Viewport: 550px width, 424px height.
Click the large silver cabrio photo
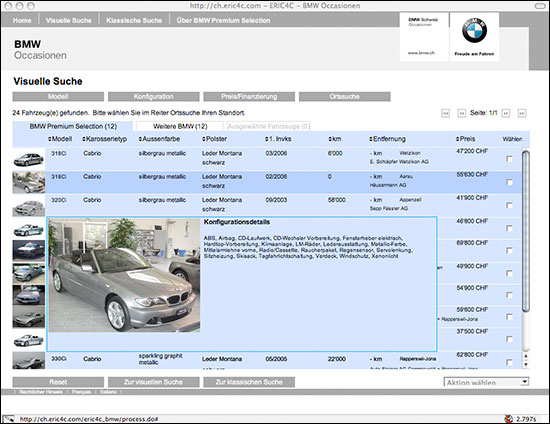(124, 275)
